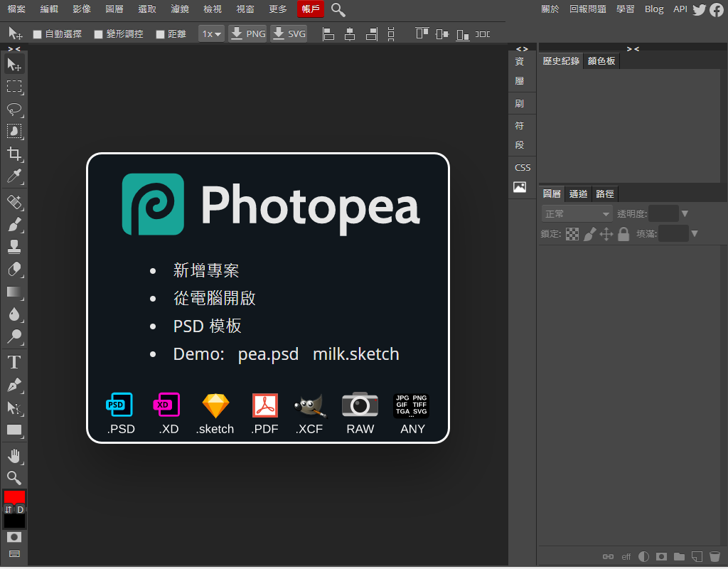Click the delete layer trash icon
Viewport: 728px width, 569px height.
tap(714, 556)
